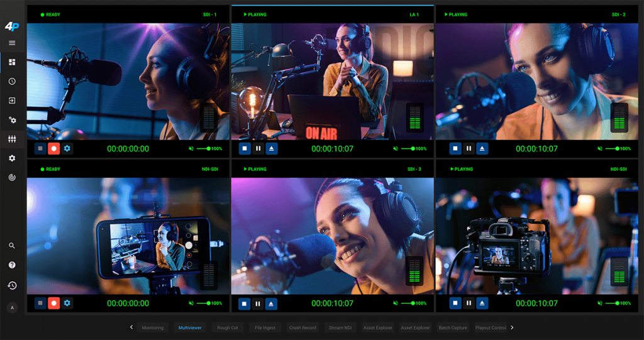The image size is (644, 340).
Task: Pause playback on the LA 1 channel
Action: pos(258,149)
